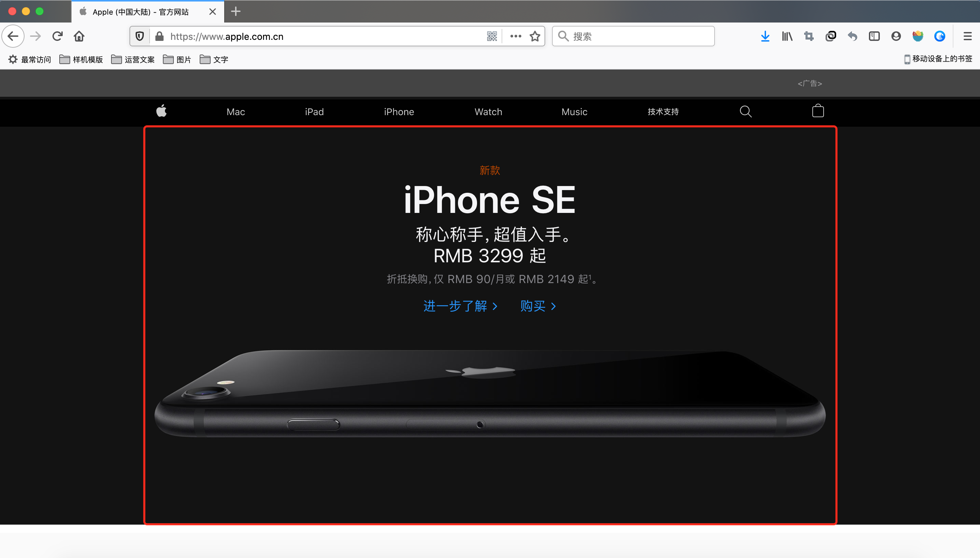Reload the current page

(x=58, y=36)
